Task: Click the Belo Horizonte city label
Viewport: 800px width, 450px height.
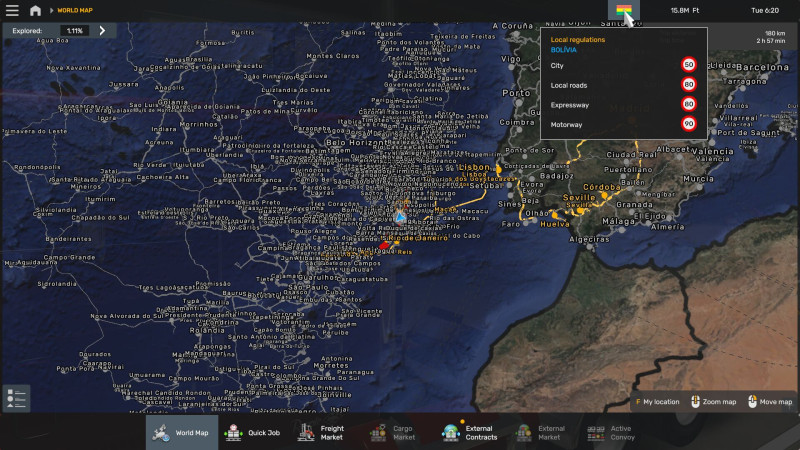Action: (x=357, y=143)
